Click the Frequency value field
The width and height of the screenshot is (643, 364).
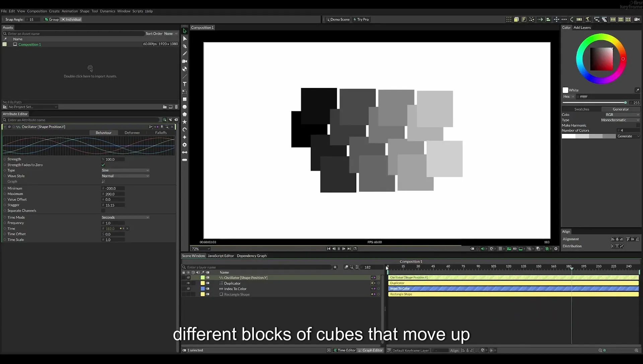click(113, 223)
